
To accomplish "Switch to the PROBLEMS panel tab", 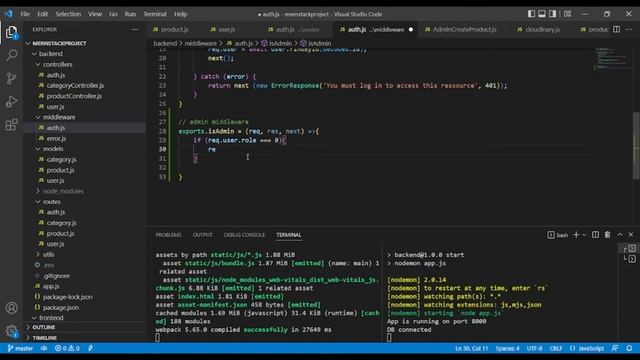I will tap(168, 235).
